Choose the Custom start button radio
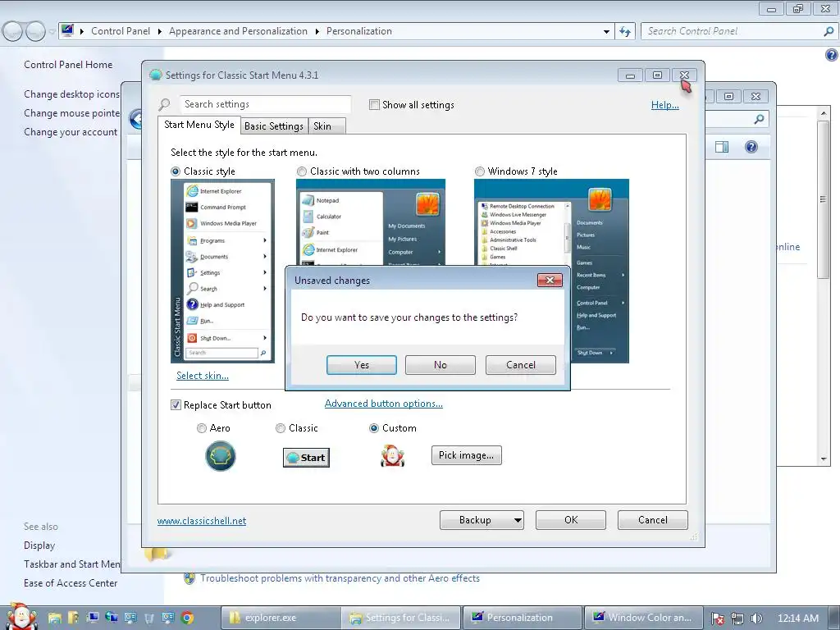Viewport: 840px width, 630px height. [x=374, y=428]
